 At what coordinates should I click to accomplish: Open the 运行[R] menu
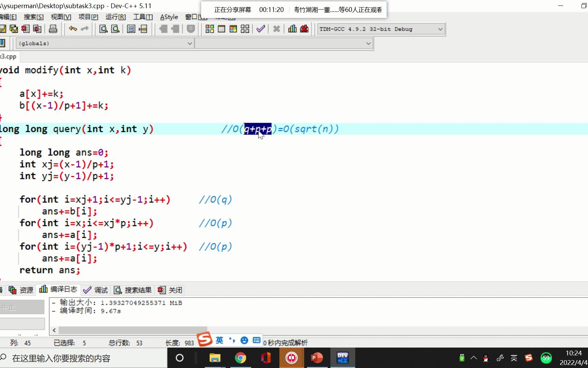(x=115, y=17)
